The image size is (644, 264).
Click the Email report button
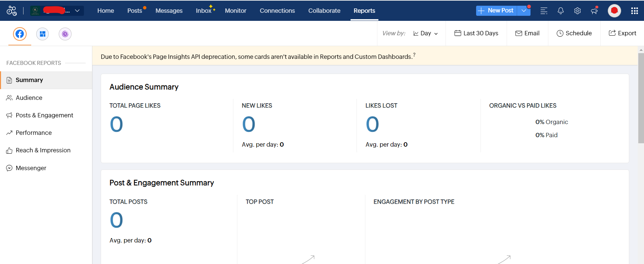(x=527, y=33)
